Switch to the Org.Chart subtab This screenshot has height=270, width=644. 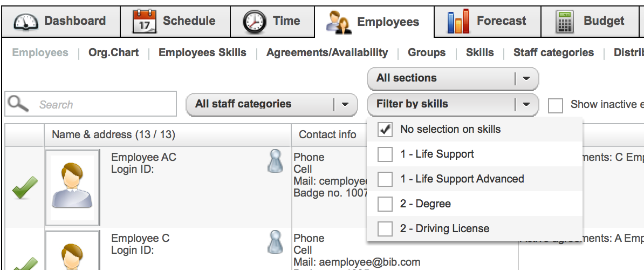113,52
